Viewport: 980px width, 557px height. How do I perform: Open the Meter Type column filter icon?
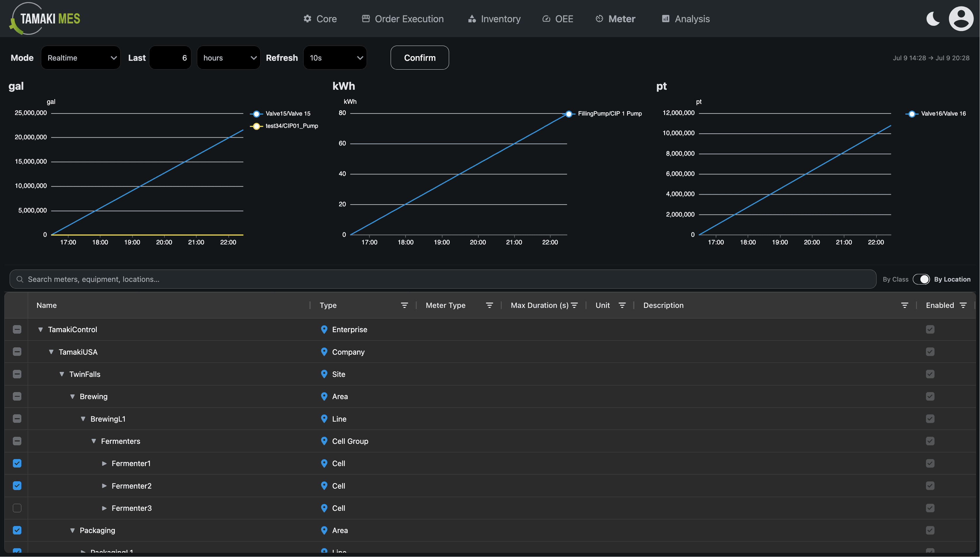coord(489,305)
